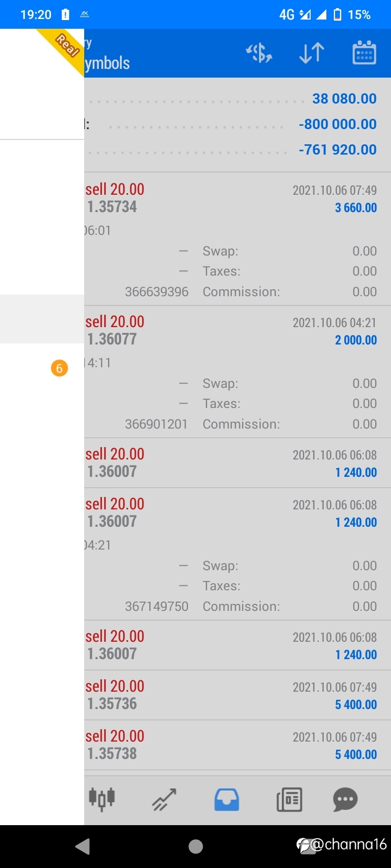Select the orange 6 notification badge
Viewport: 391px width, 868px height.
point(59,368)
